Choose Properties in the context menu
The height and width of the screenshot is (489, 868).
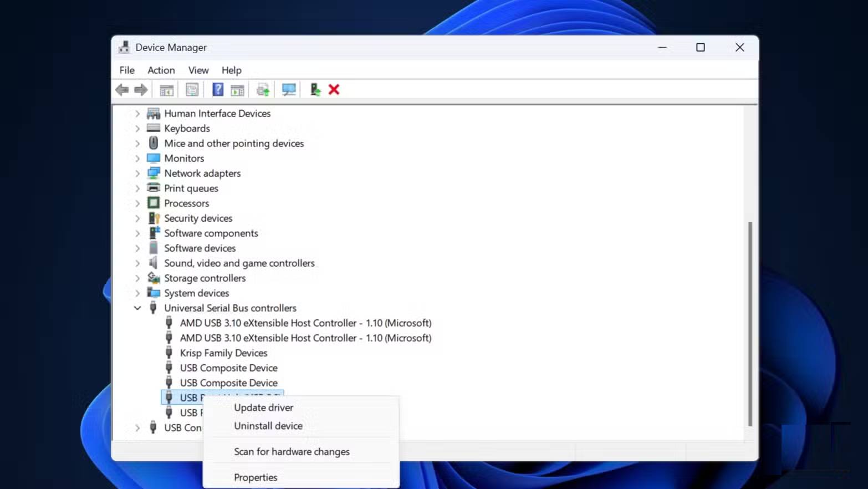256,477
